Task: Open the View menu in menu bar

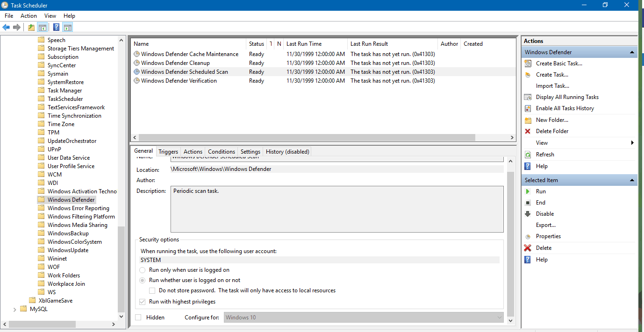Action: point(50,16)
